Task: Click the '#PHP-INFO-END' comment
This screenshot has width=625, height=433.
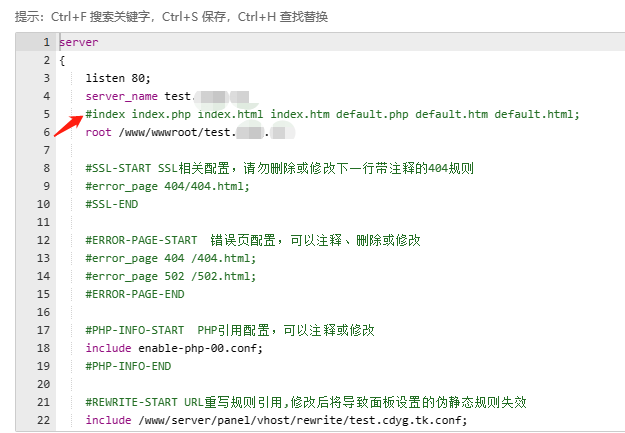Action: [128, 366]
